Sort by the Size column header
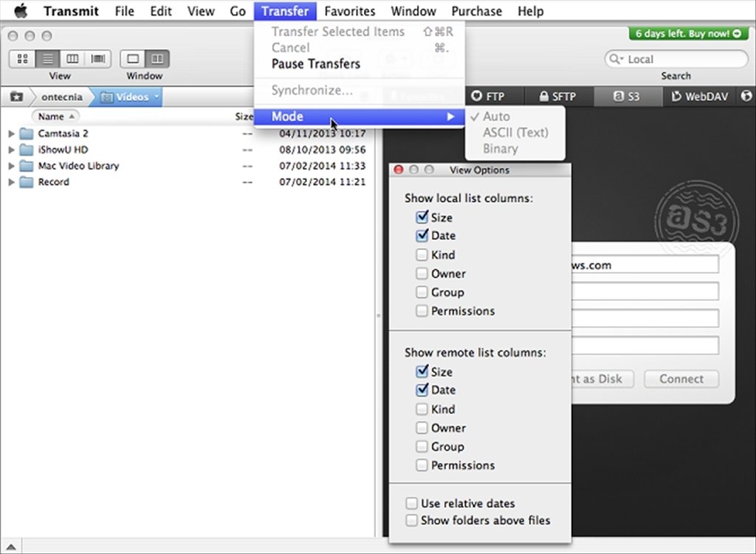This screenshot has height=554, width=756. [244, 116]
